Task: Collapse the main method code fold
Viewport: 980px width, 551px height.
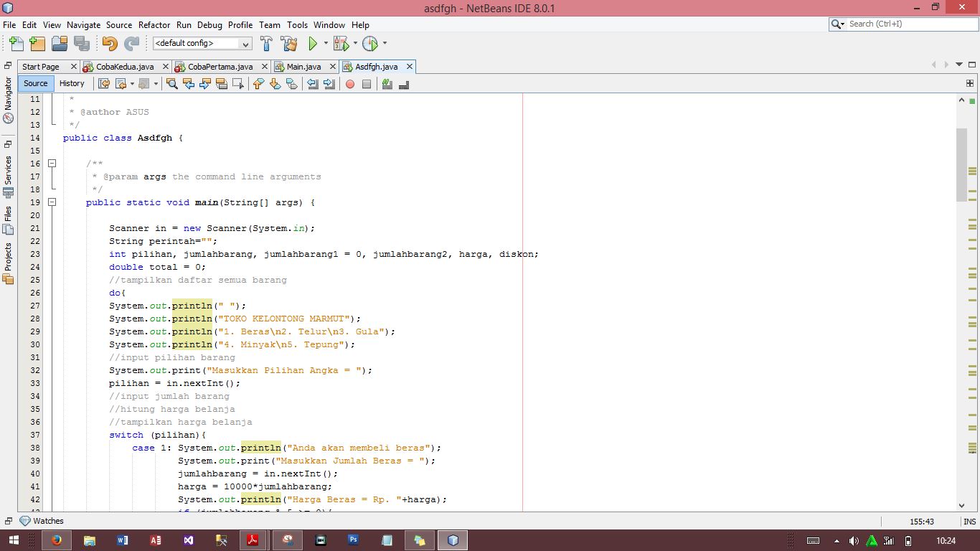Action: tap(51, 202)
